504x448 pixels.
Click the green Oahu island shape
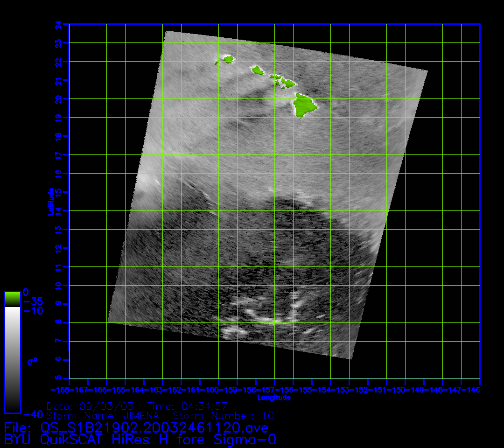coord(258,70)
